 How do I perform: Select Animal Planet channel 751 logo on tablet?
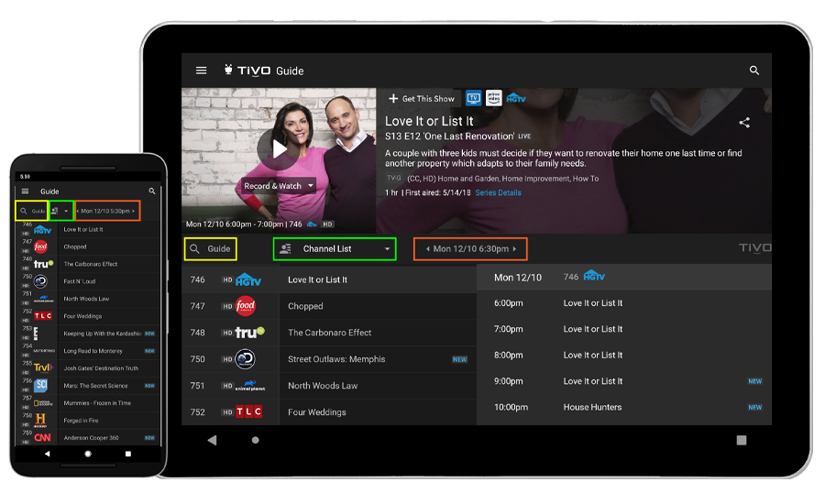pyautogui.click(x=250, y=386)
